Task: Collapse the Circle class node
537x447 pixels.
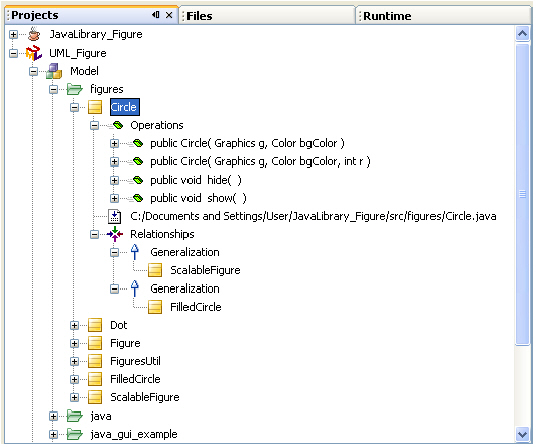Action: pyautogui.click(x=74, y=108)
